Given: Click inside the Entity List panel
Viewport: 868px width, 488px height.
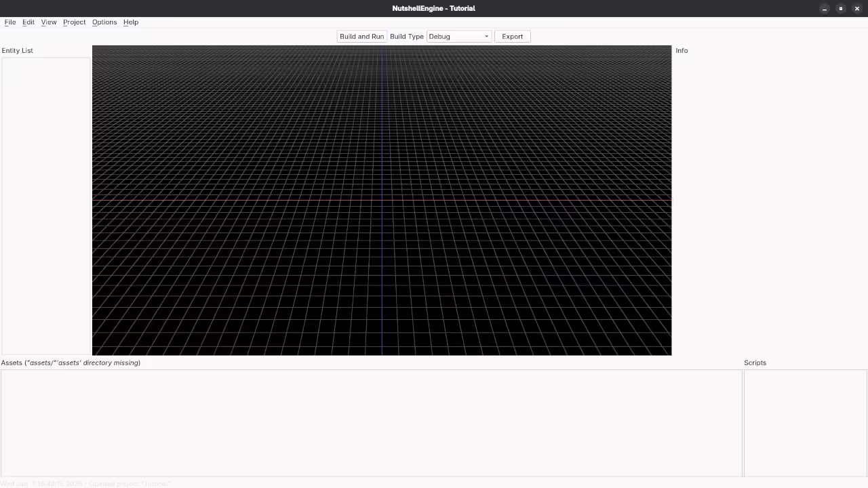Looking at the screenshot, I should click(x=45, y=203).
